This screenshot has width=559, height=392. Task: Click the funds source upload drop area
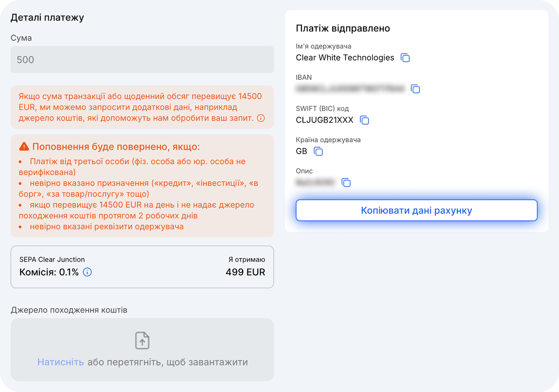point(142,349)
